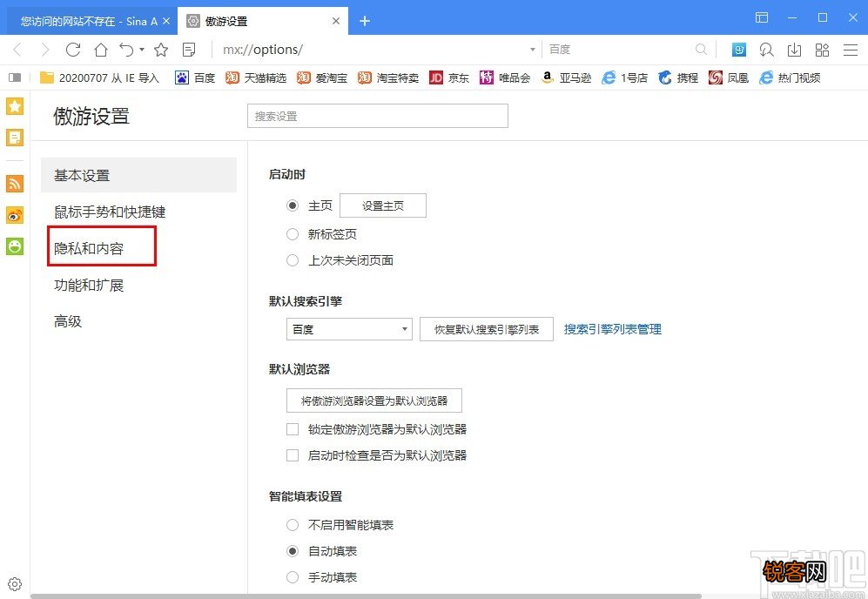The width and height of the screenshot is (868, 599).
Task: Open the downloads toolbar icon
Action: coord(794,50)
